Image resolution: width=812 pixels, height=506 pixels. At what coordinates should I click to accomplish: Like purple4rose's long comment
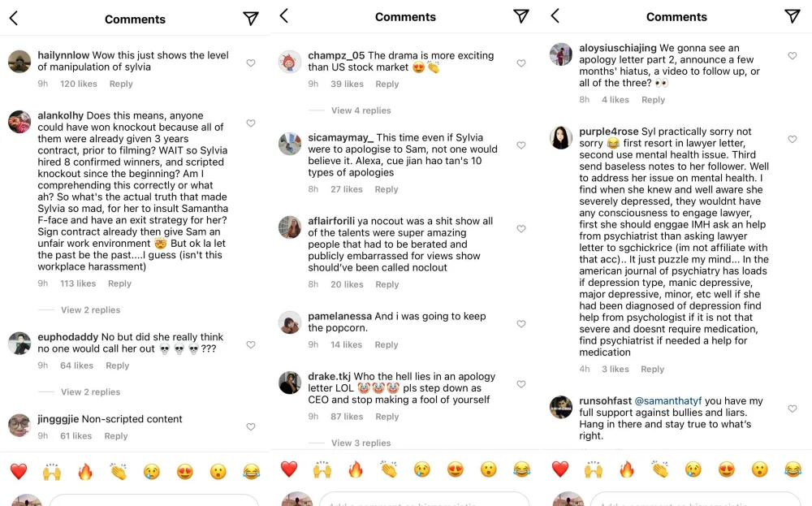(x=793, y=140)
